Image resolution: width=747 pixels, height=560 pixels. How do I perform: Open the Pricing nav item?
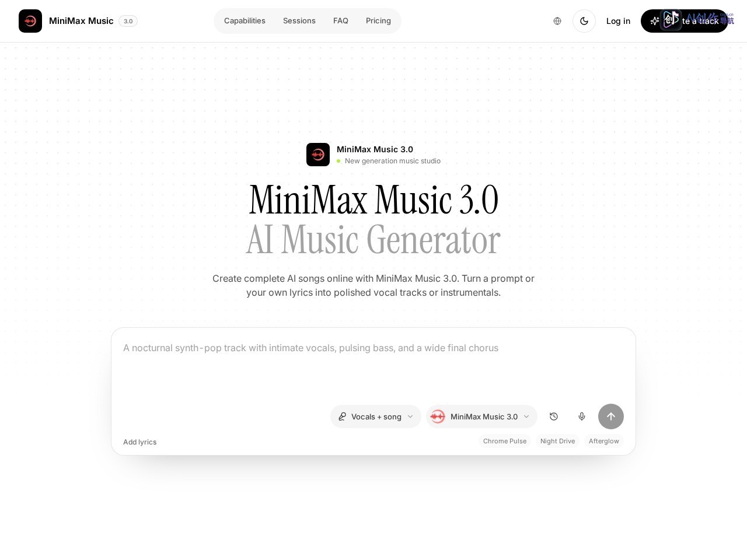tap(378, 21)
